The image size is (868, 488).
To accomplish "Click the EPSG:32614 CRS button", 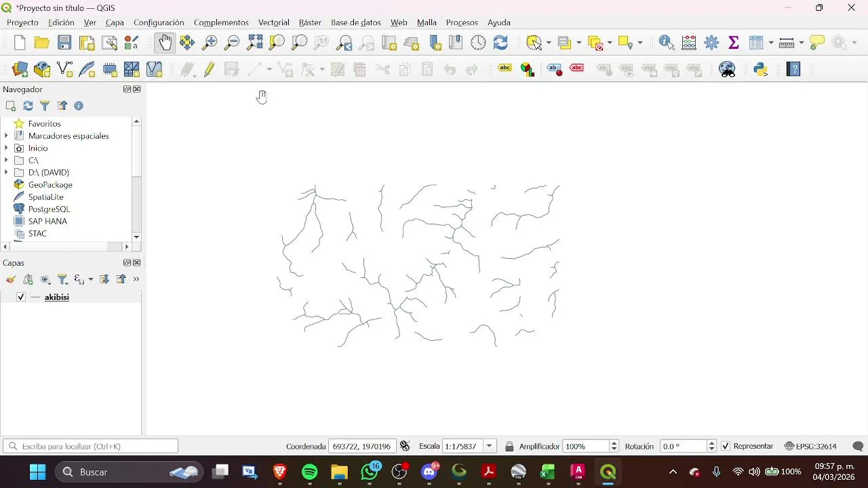I will click(x=810, y=446).
